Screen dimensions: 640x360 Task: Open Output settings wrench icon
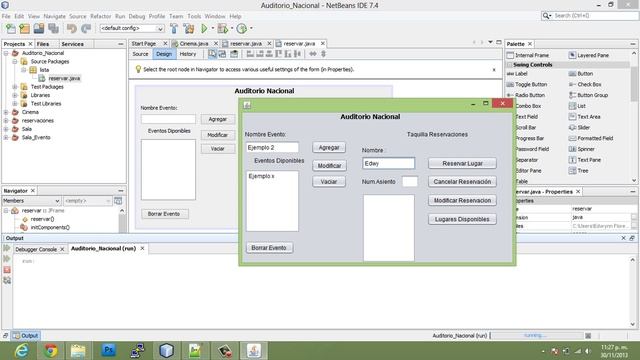[7, 280]
